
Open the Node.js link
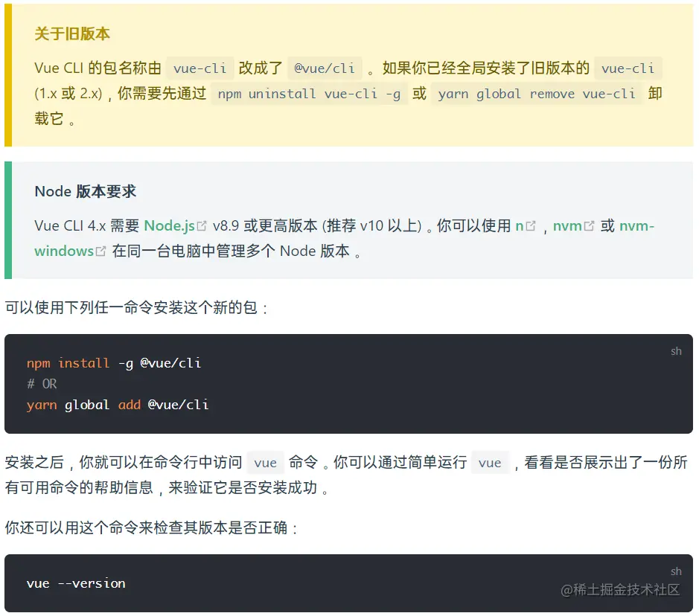[170, 226]
